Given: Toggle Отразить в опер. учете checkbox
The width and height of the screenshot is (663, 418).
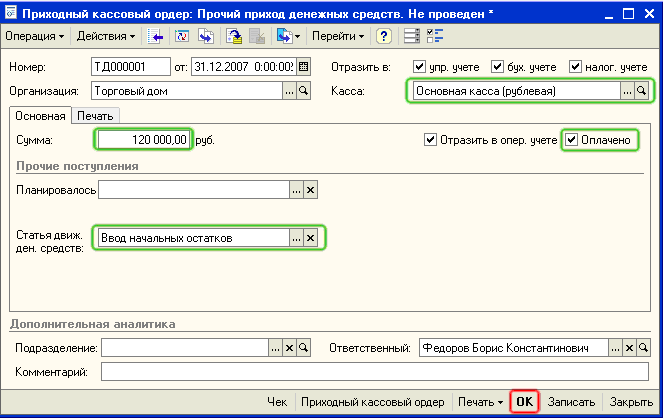Looking at the screenshot, I should pos(430,140).
